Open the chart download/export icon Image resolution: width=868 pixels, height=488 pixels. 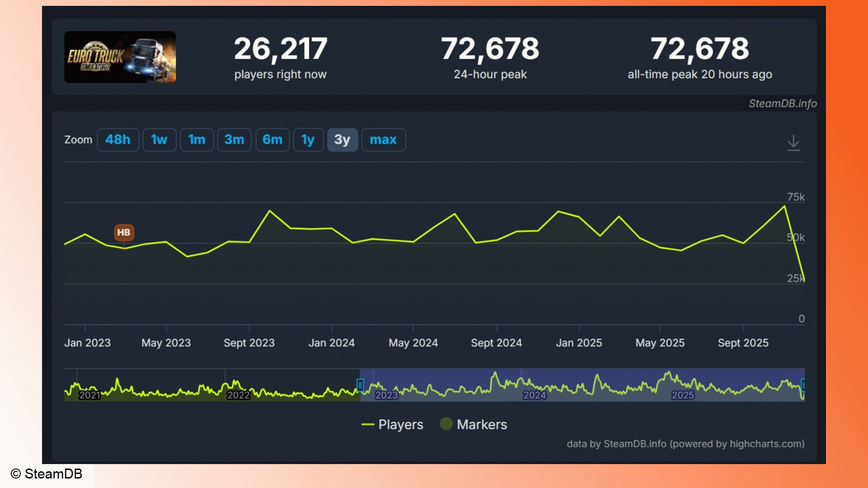tap(794, 142)
